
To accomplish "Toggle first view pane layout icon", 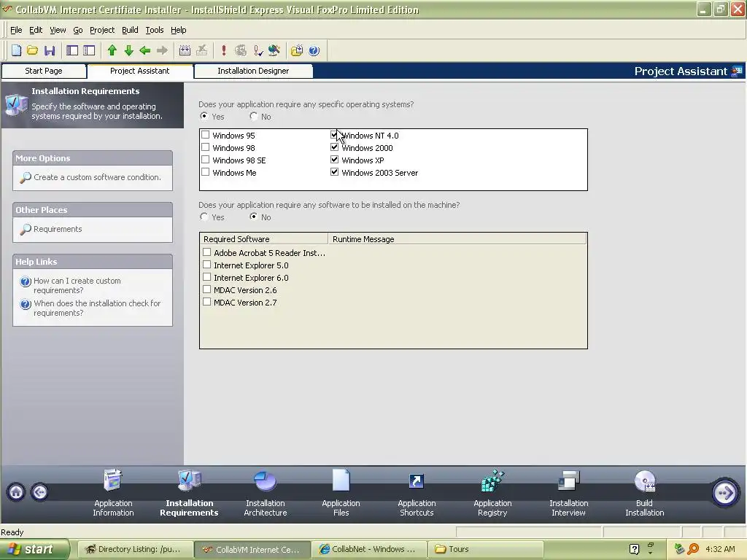I will [72, 50].
